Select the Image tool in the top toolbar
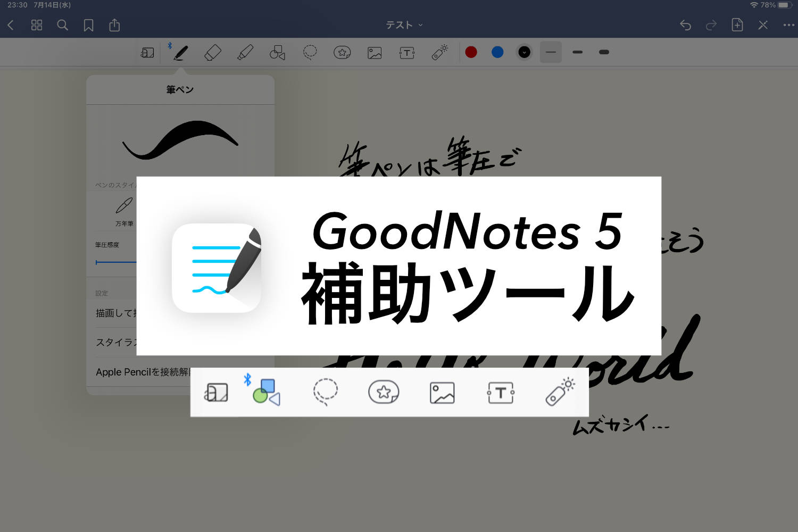The height and width of the screenshot is (532, 798). (x=375, y=53)
